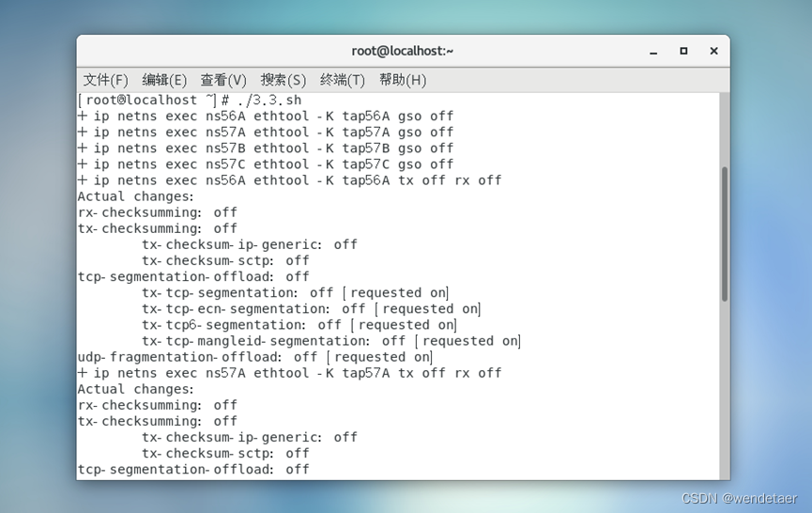Close the root@localhost terminal window
The width and height of the screenshot is (812, 513).
pyautogui.click(x=713, y=51)
